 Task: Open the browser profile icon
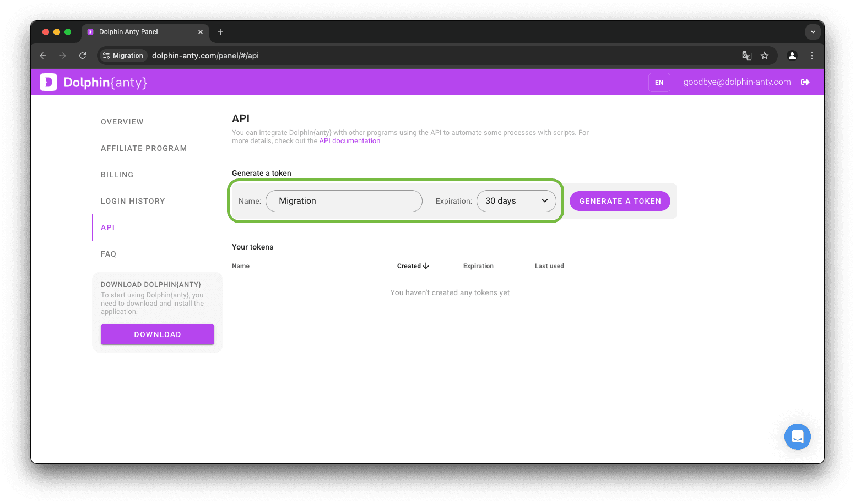tap(792, 56)
